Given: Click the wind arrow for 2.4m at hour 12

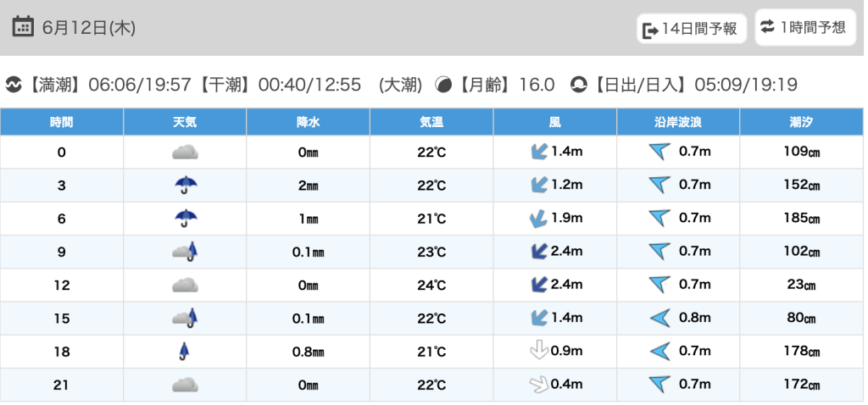Looking at the screenshot, I should click(x=537, y=285).
